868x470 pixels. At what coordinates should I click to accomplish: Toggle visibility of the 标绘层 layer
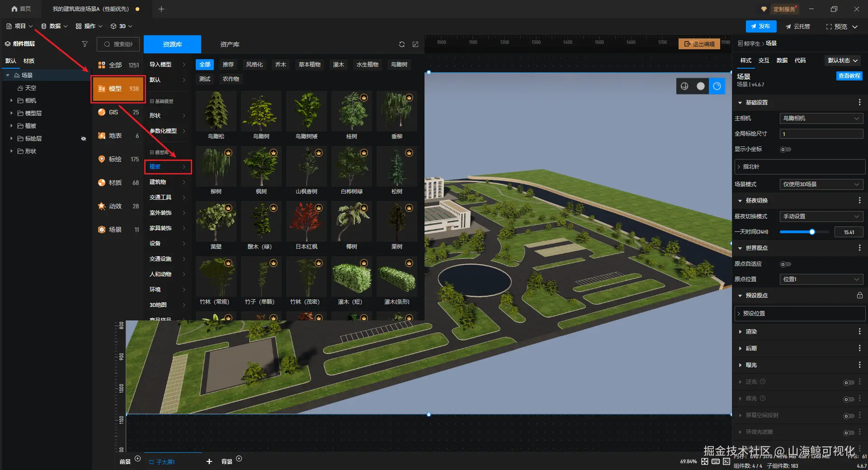(x=83, y=139)
